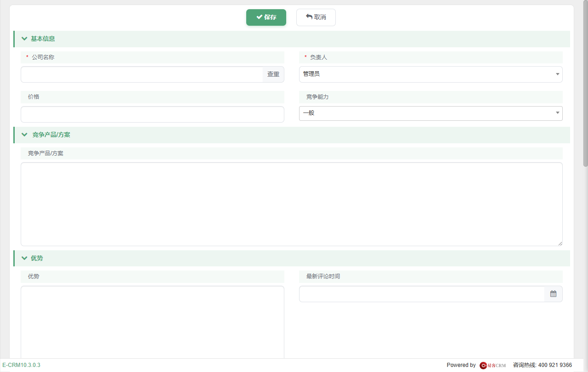The image size is (588, 372).
Task: Click the 负责人 field label
Action: click(x=318, y=57)
